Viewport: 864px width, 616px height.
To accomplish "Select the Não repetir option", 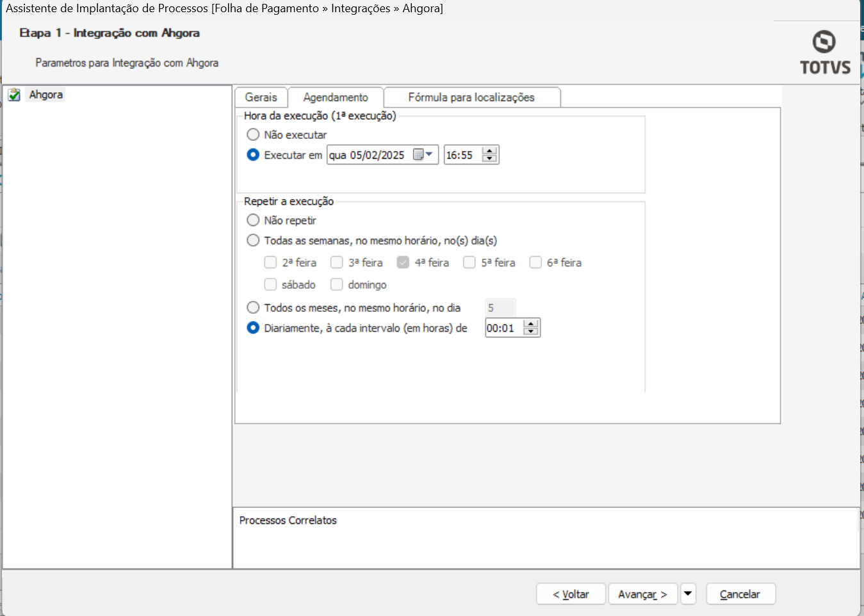I will pyautogui.click(x=253, y=220).
